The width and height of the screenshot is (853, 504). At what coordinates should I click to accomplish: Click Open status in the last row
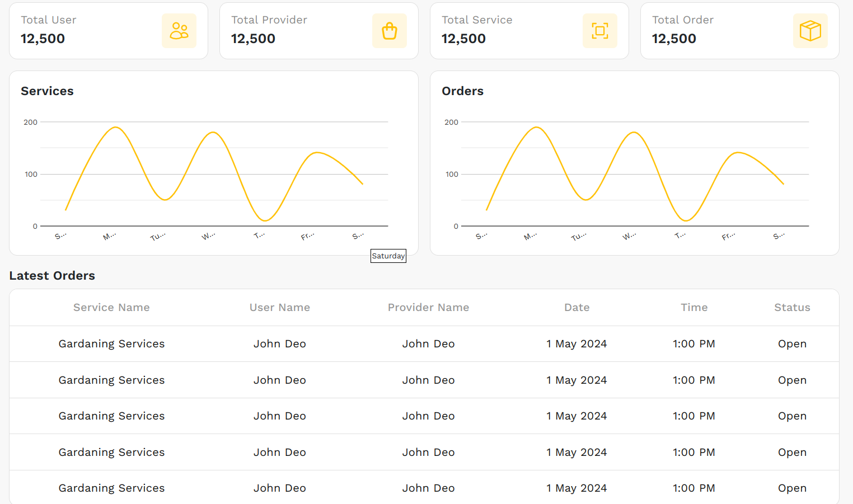click(x=792, y=488)
